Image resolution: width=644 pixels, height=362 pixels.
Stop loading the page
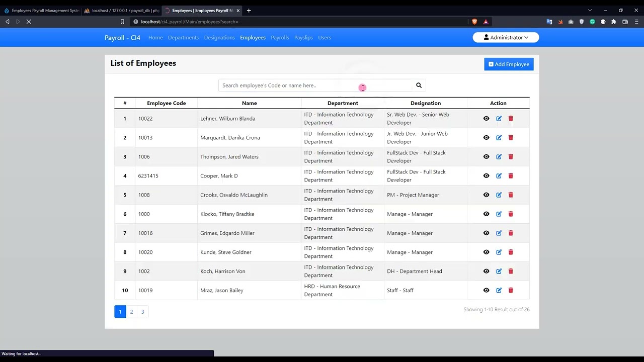(x=29, y=22)
